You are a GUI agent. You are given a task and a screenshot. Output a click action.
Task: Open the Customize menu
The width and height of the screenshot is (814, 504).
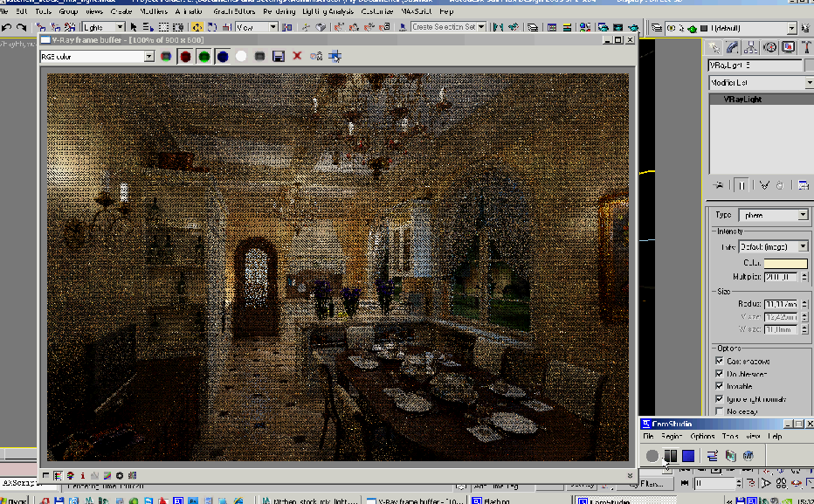tap(378, 10)
